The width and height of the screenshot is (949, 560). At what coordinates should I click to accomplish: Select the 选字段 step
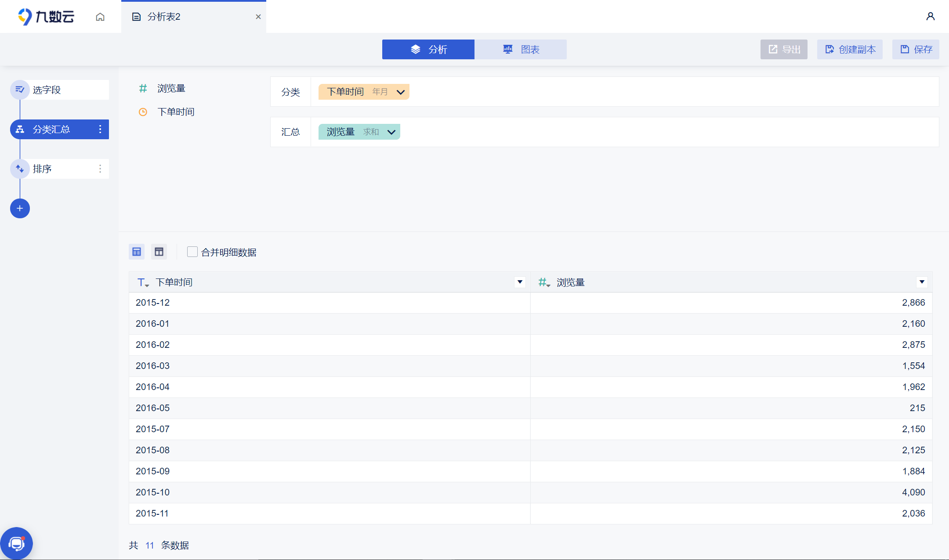59,90
